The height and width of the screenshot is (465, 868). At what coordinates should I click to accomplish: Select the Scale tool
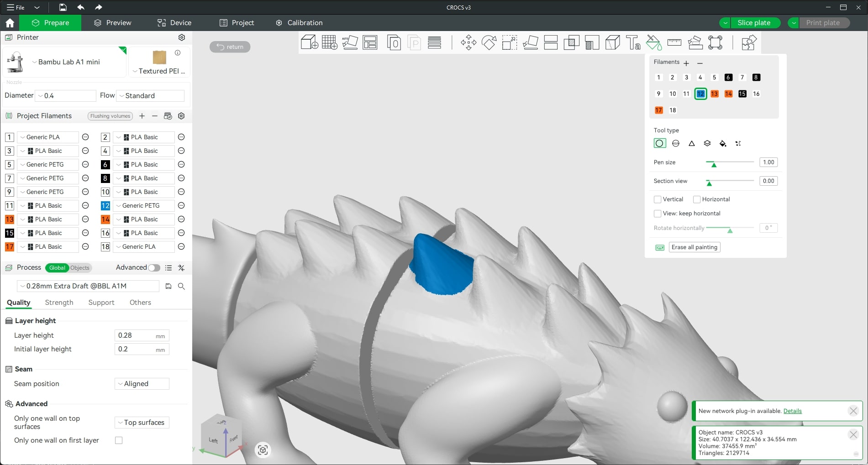[x=510, y=42]
